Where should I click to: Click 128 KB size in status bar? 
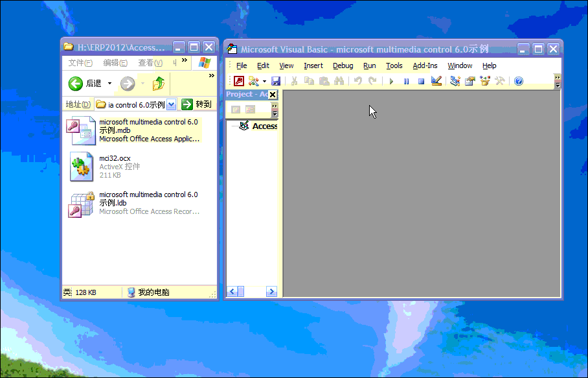(85, 292)
